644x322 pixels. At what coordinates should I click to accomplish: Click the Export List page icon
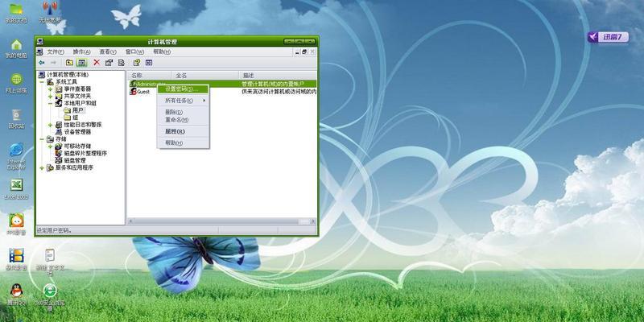coord(122,63)
